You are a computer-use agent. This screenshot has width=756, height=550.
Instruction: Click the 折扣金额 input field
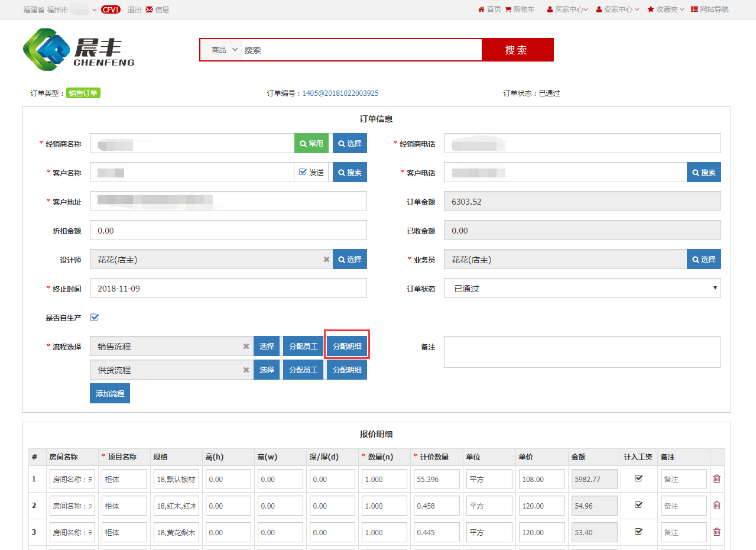228,231
